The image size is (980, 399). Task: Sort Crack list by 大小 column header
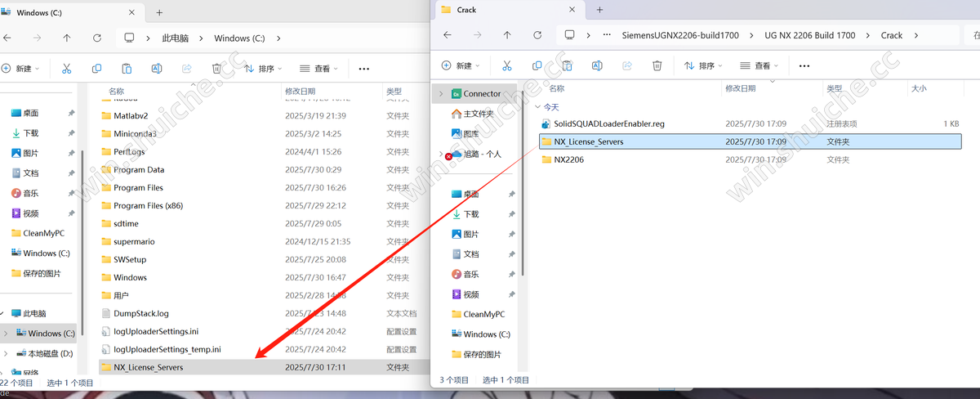(x=919, y=88)
